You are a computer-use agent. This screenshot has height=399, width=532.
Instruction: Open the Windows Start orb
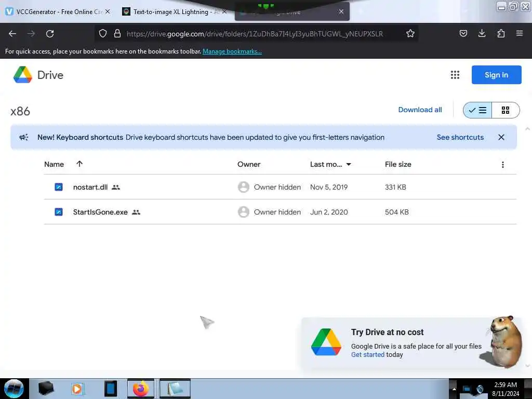pyautogui.click(x=14, y=389)
